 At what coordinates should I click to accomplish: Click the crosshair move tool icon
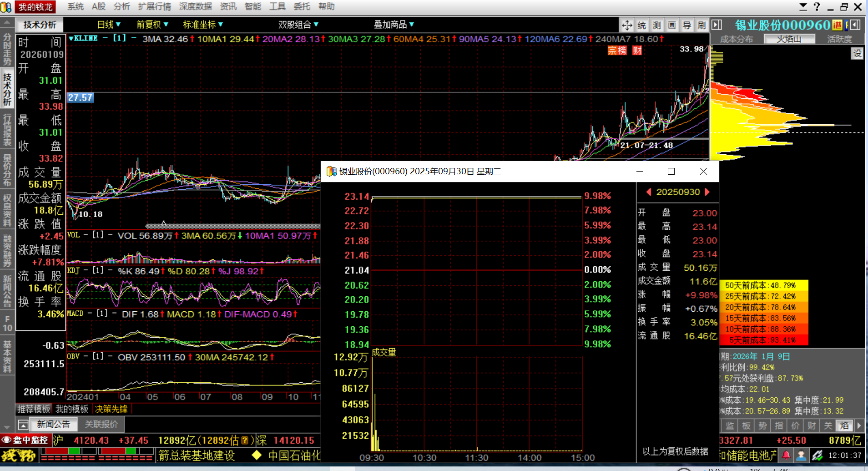627,25
